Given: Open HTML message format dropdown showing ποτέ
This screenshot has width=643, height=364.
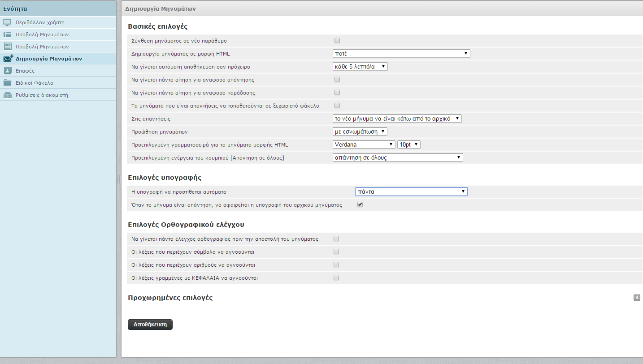Looking at the screenshot, I should click(401, 54).
